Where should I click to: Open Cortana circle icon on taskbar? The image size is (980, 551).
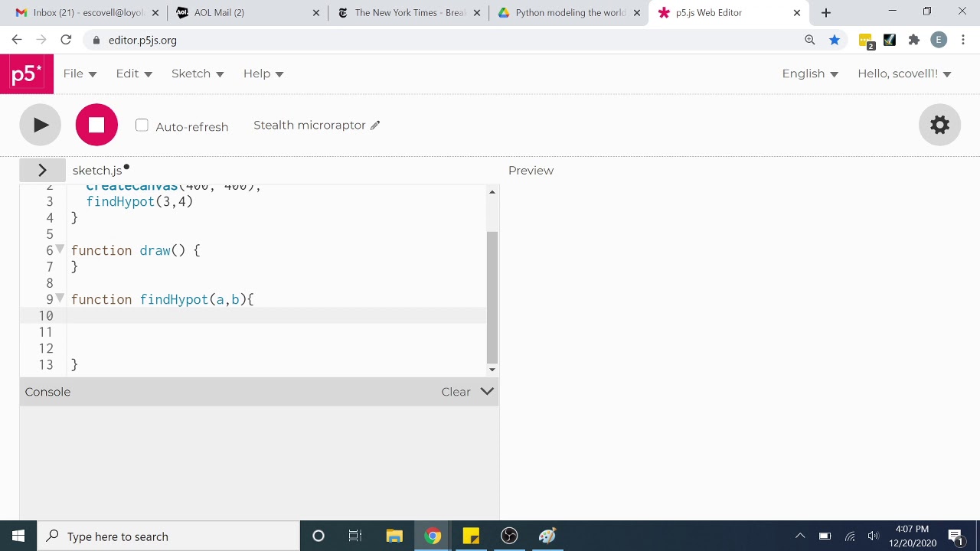[318, 536]
